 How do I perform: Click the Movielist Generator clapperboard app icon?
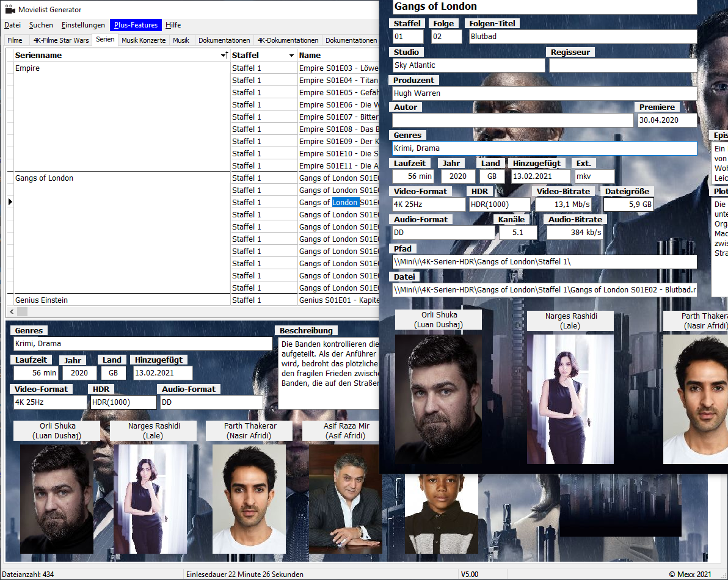click(10, 9)
